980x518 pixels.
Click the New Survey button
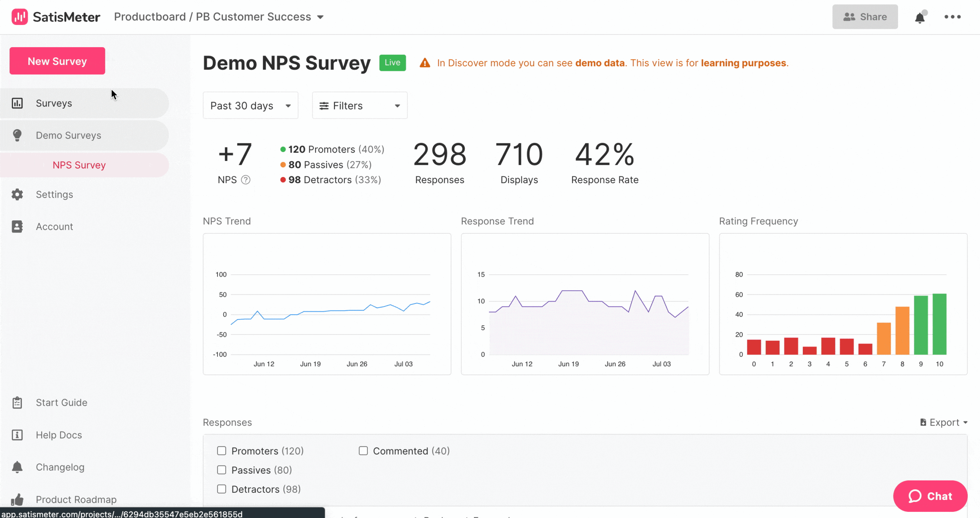(x=57, y=61)
